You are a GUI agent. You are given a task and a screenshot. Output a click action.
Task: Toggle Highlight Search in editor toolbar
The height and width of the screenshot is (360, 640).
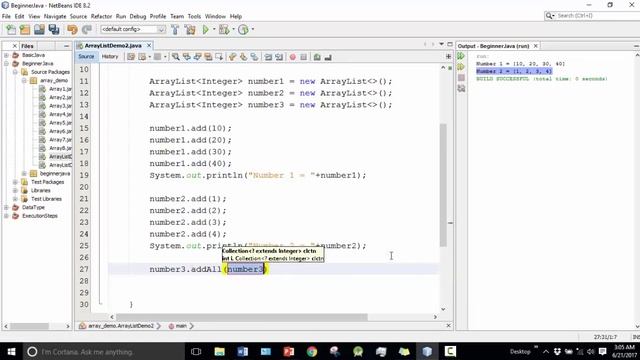(208, 57)
